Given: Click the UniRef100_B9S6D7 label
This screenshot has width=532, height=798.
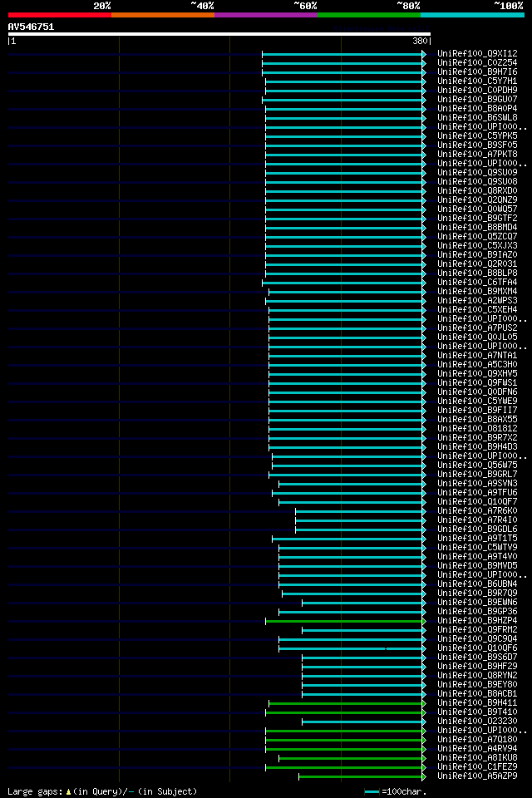Looking at the screenshot, I should tap(477, 658).
